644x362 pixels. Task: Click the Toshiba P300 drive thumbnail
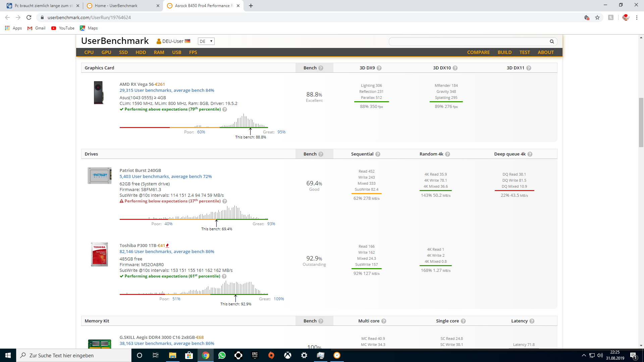[x=99, y=254]
